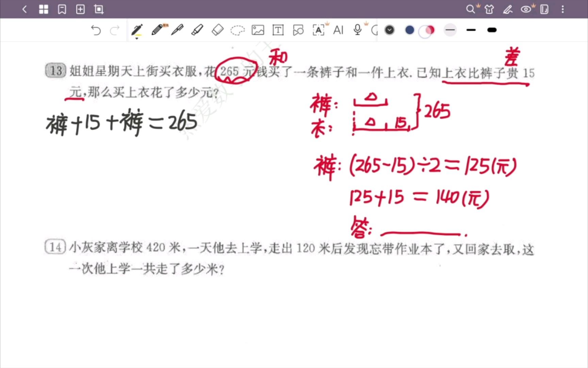
Task: Choose the dark blue color swatch
Action: 410,30
